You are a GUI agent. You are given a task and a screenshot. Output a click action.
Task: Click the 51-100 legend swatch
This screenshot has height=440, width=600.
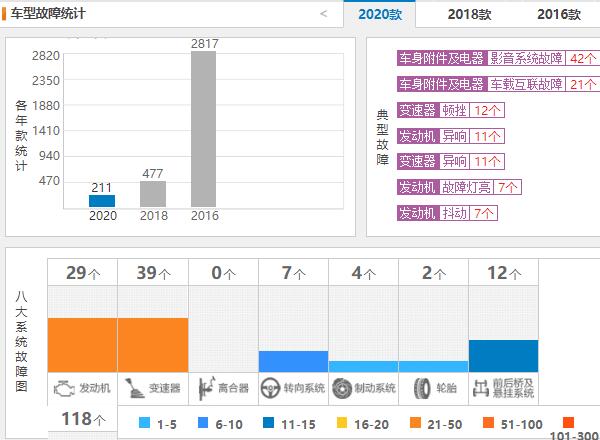click(x=488, y=422)
